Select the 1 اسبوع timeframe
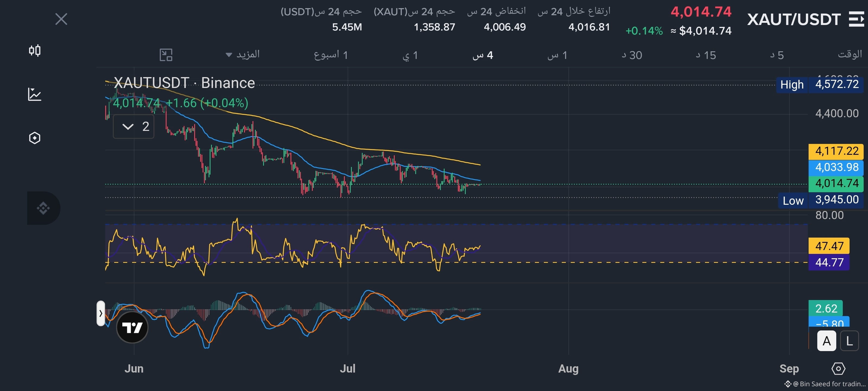Viewport: 868px width, 391px height. 331,55
